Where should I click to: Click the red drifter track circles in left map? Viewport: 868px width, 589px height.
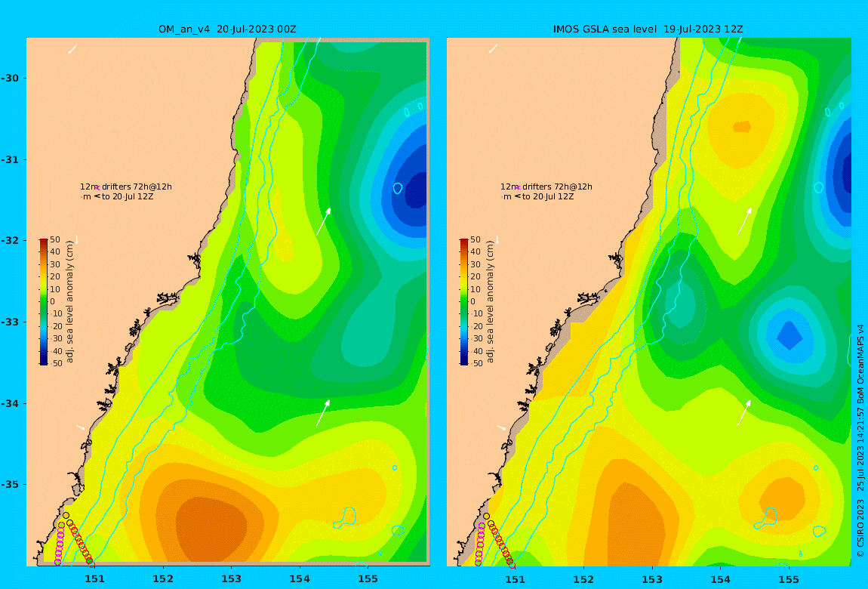coord(81,544)
